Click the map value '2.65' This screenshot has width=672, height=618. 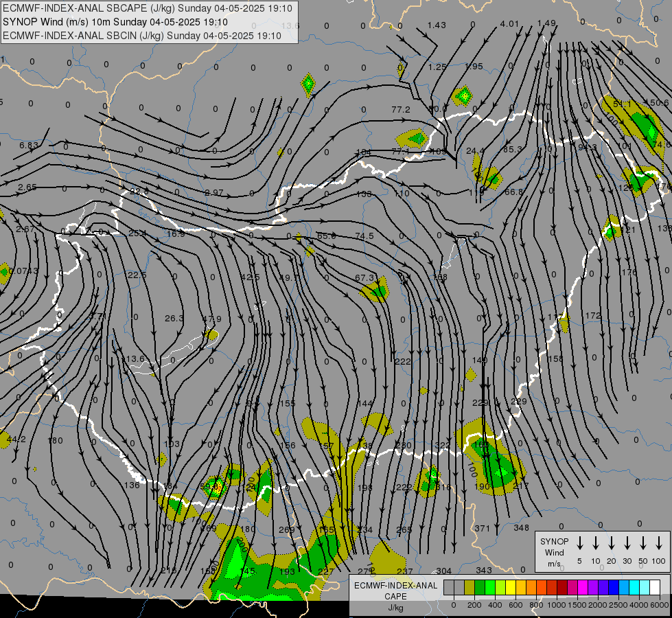click(x=27, y=187)
